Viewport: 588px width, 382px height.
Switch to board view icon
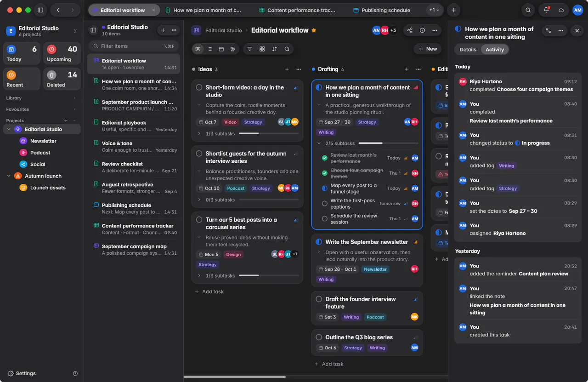(198, 49)
